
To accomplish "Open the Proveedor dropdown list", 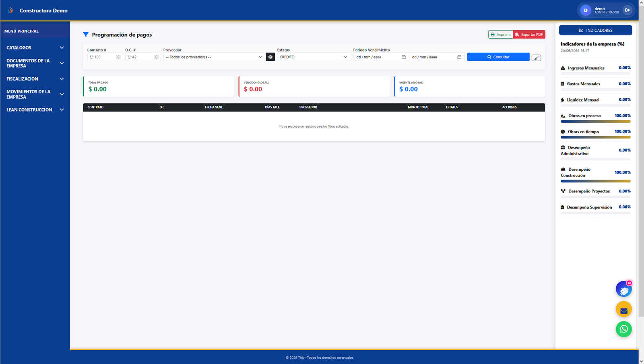I will pos(214,57).
